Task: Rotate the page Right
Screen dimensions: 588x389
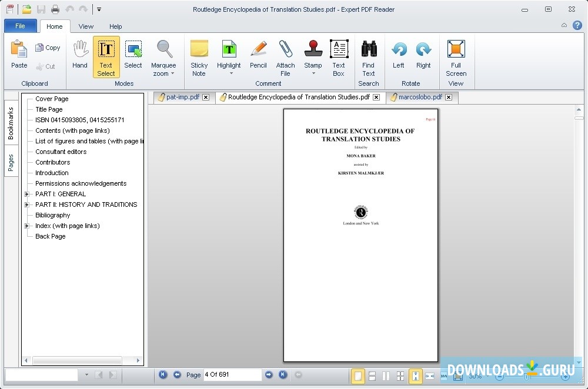Action: coord(423,54)
